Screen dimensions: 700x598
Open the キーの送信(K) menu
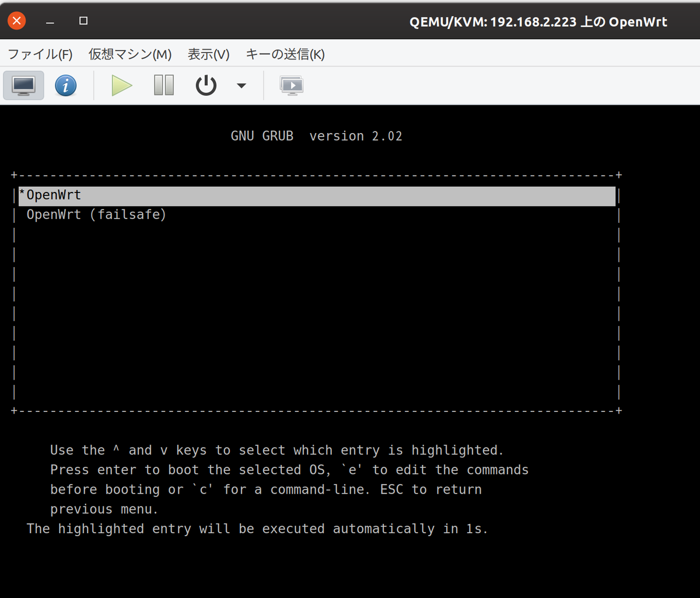click(285, 54)
